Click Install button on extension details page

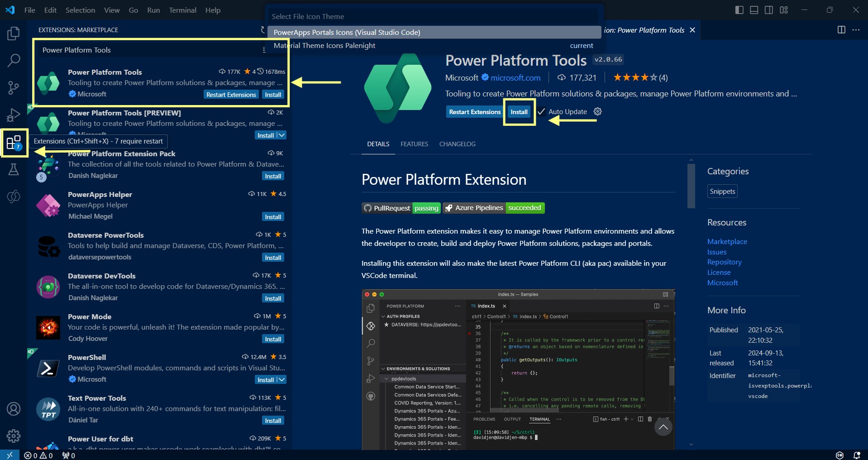pos(519,112)
